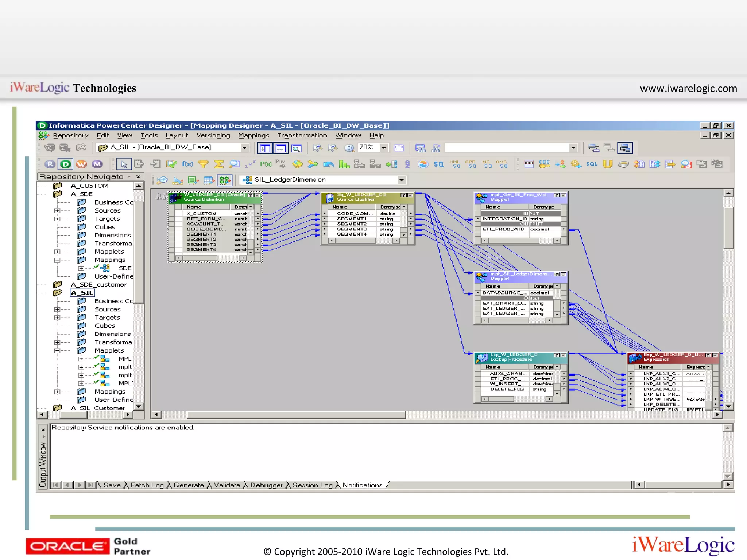Collapse Mappings under the A_SDE folder

[x=57, y=260]
